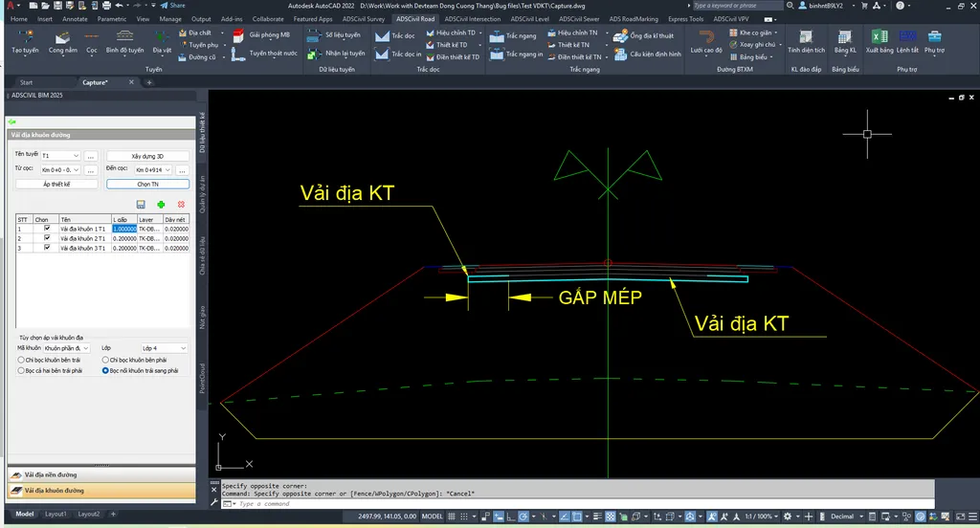Click the Tạo tuyến ribbon tool
This screenshot has width=980, height=528.
tap(25, 42)
